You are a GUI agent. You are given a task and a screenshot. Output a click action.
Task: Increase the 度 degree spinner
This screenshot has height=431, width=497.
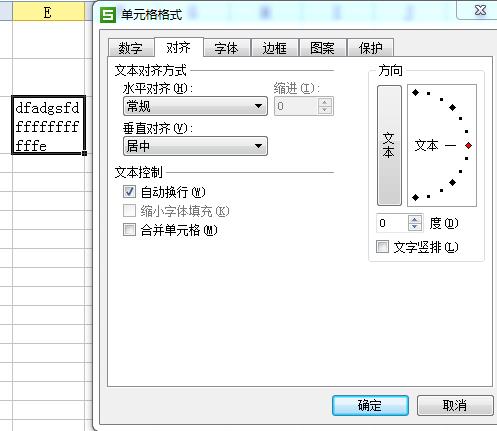point(415,220)
